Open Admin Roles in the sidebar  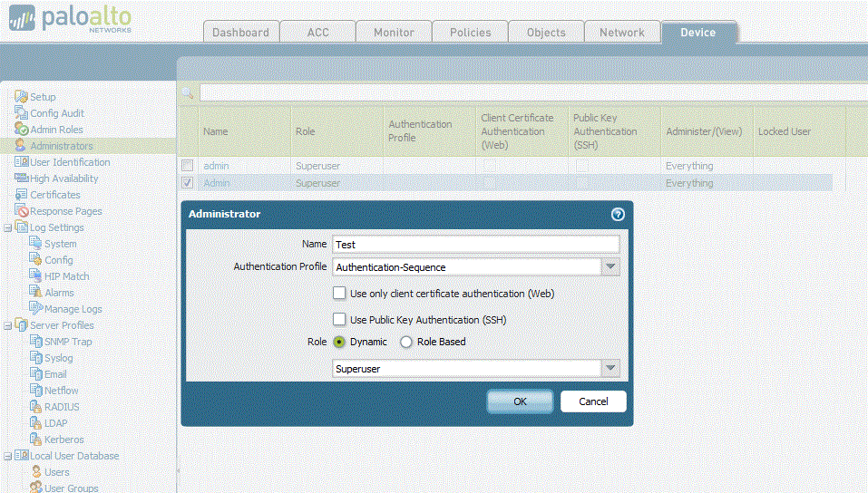56,130
